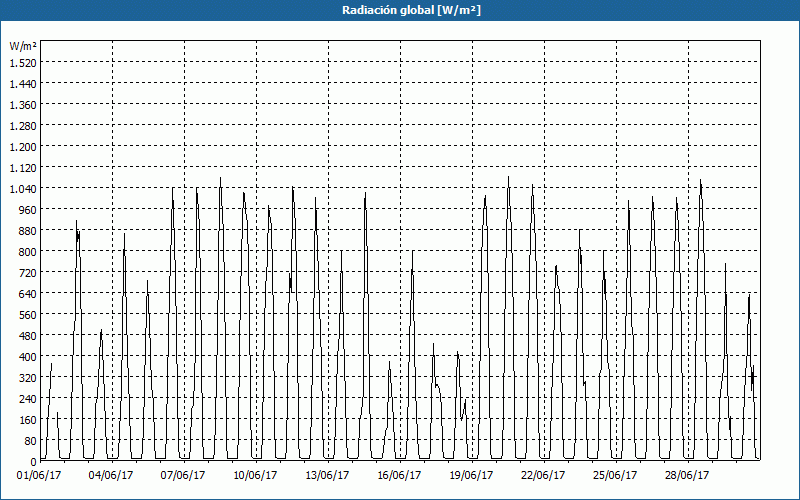Select the 16/06/17 date label
Viewport: 800px width, 500px height.
coord(399,476)
